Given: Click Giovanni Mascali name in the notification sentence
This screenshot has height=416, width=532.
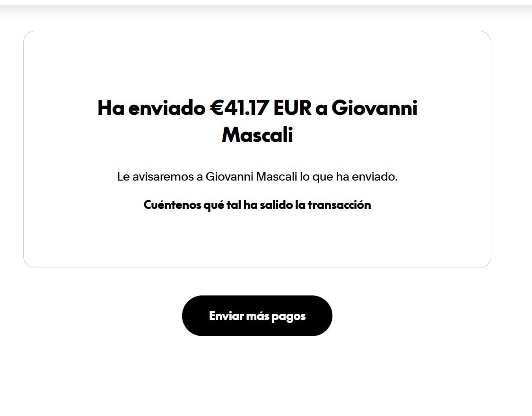Looking at the screenshot, I should pos(251,177).
